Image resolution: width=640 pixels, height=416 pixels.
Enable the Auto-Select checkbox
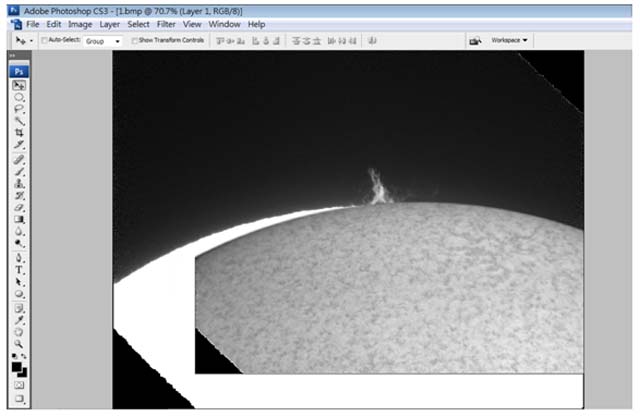click(45, 41)
